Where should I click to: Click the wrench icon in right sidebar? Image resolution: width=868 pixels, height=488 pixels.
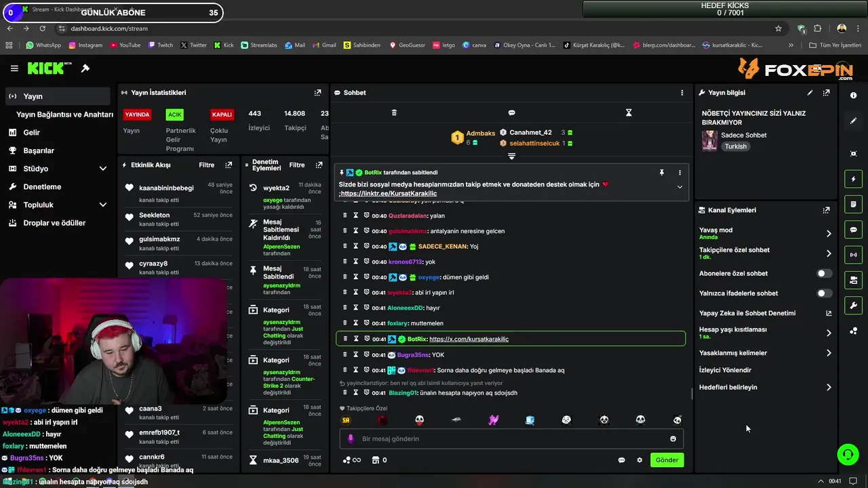click(x=853, y=305)
